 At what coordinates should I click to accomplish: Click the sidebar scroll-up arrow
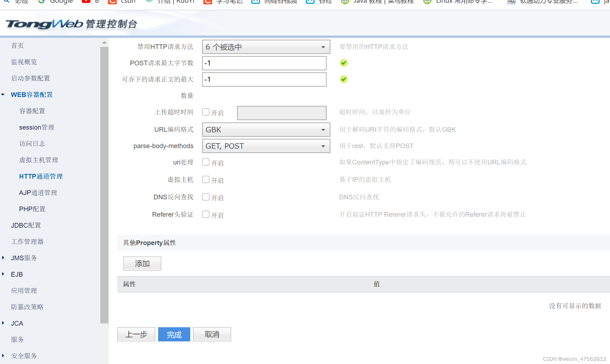(x=104, y=42)
